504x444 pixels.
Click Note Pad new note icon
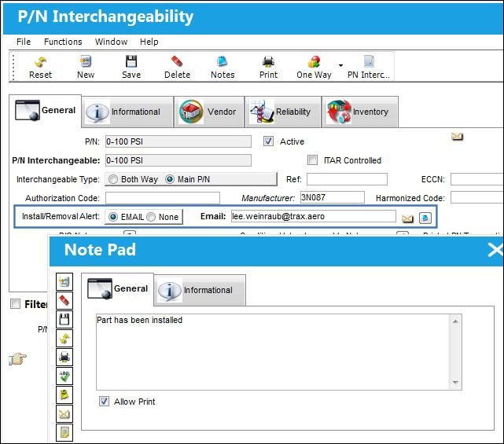coord(64,282)
